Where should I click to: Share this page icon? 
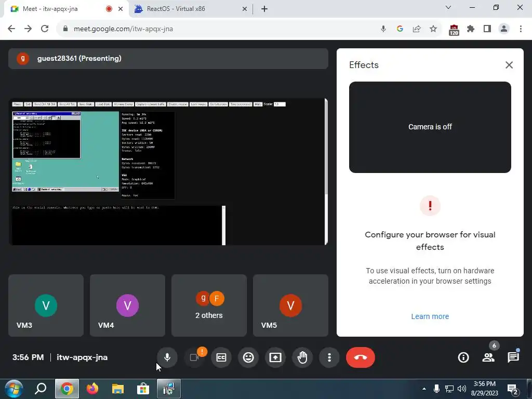pyautogui.click(x=416, y=29)
